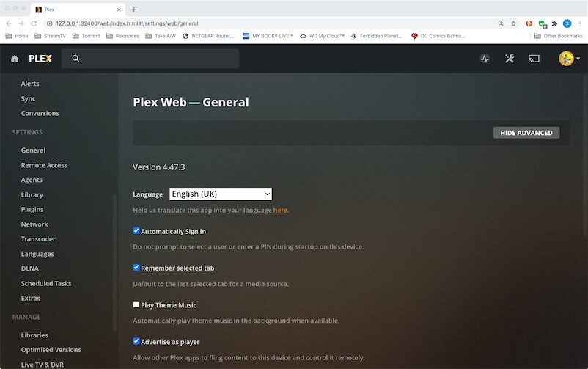Open the Cast to player icon
Viewport: 588px width, 369px height.
click(534, 59)
